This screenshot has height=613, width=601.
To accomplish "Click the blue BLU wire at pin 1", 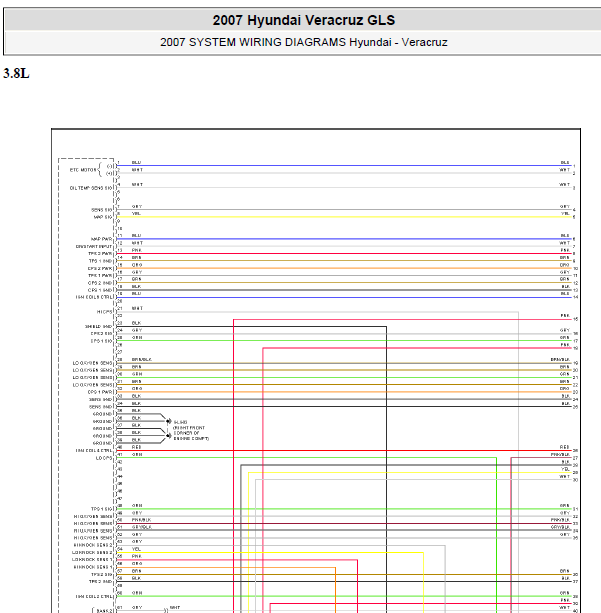I will point(344,166).
